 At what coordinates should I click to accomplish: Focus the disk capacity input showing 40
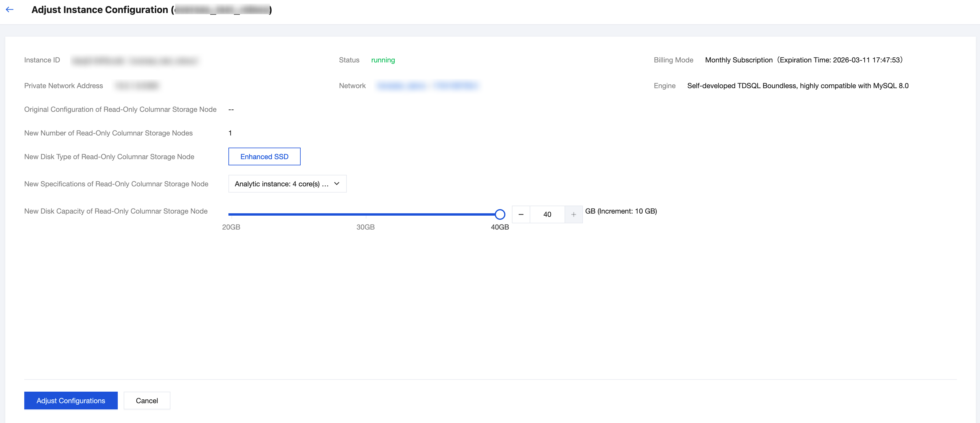tap(547, 214)
